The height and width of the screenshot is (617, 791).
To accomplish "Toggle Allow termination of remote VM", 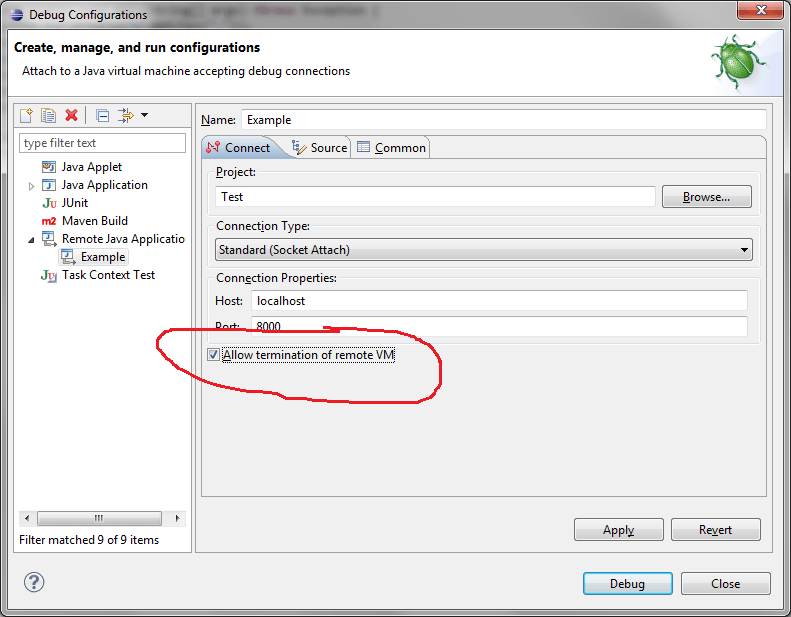I will coord(213,355).
